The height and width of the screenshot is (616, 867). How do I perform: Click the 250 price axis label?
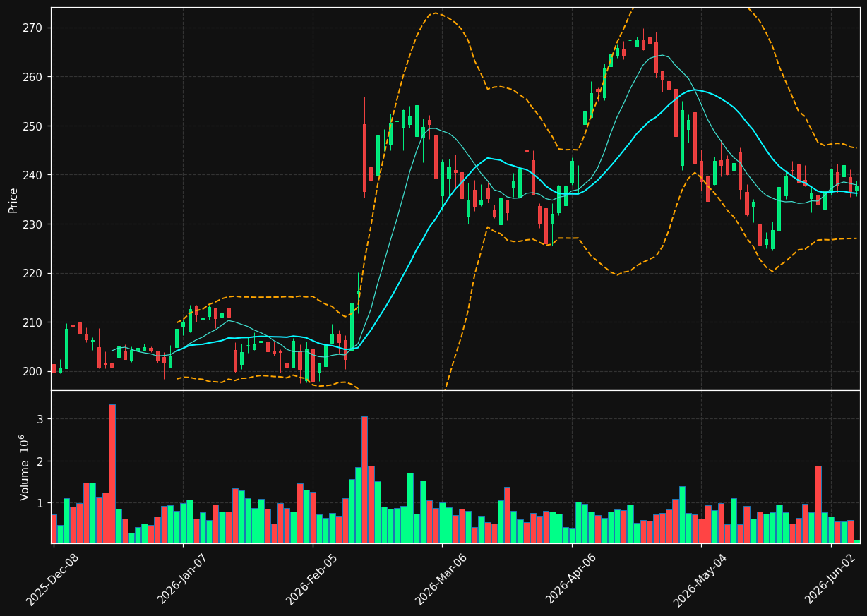(x=33, y=126)
